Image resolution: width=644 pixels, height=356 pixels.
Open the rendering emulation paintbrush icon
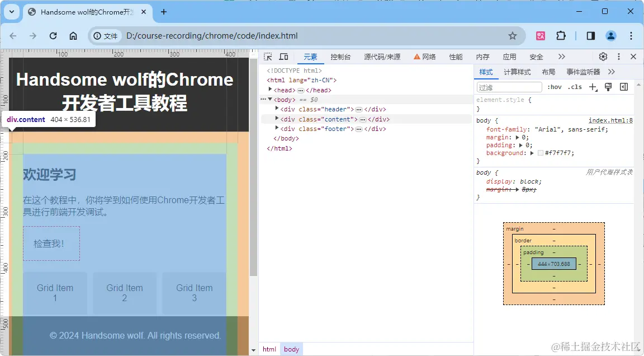click(x=608, y=87)
